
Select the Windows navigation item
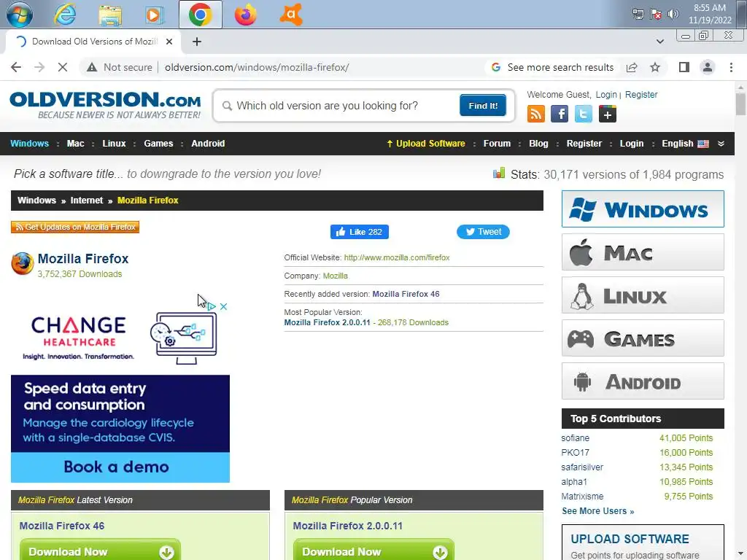coord(29,144)
